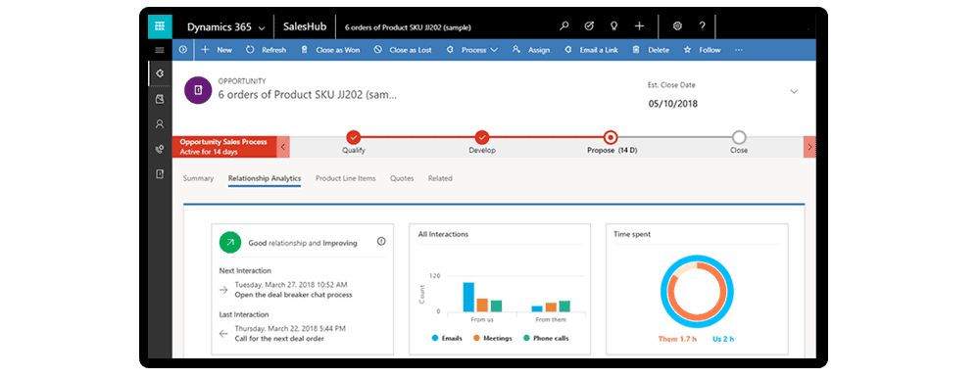Click Call for the next deal order

[x=279, y=339]
